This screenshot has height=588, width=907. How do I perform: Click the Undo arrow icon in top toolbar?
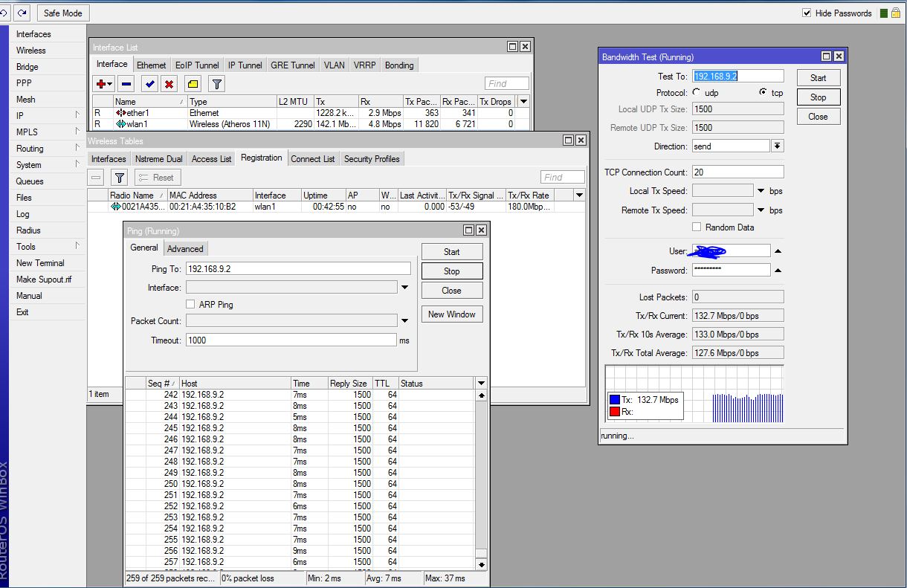click(x=4, y=13)
